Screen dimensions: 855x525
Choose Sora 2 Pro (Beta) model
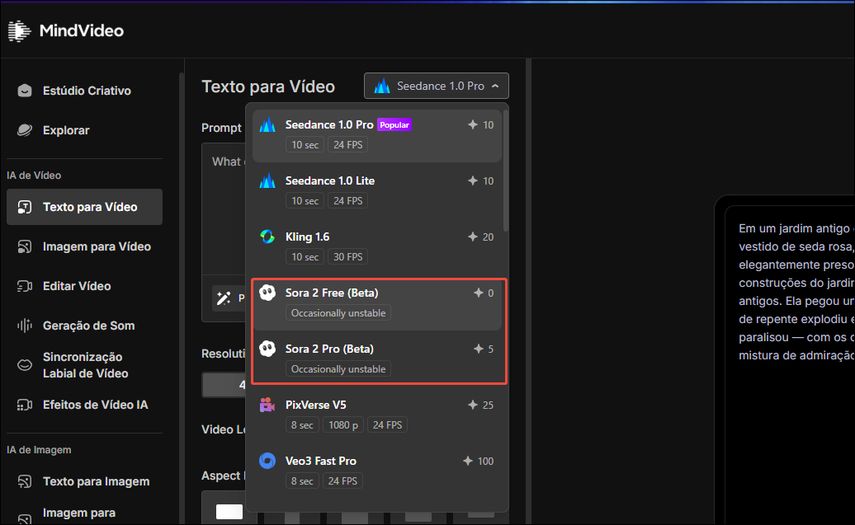pyautogui.click(x=376, y=358)
